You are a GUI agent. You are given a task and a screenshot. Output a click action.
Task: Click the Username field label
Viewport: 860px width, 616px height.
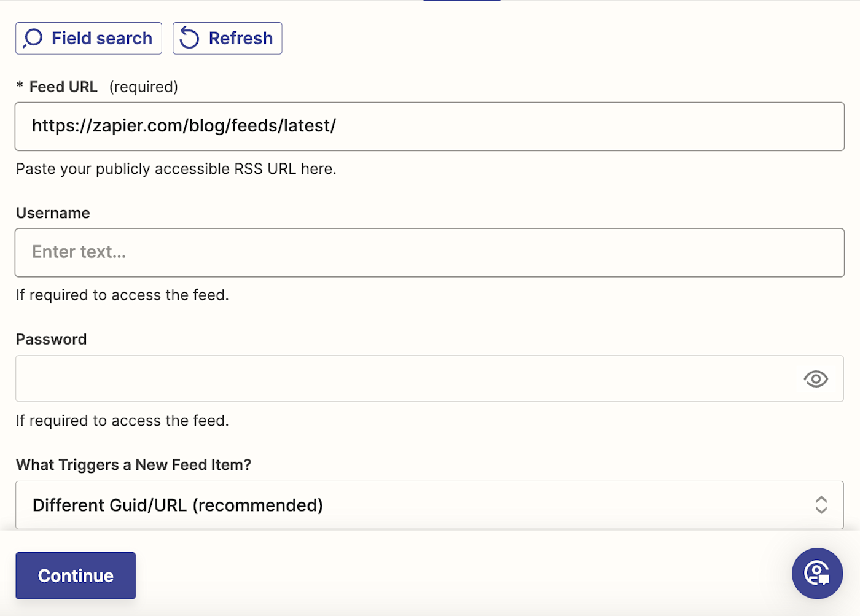point(53,213)
